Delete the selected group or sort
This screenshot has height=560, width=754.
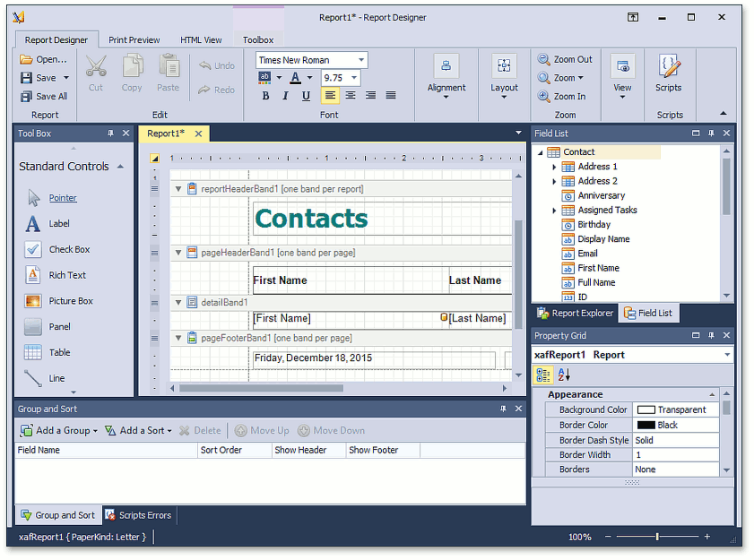pos(200,431)
